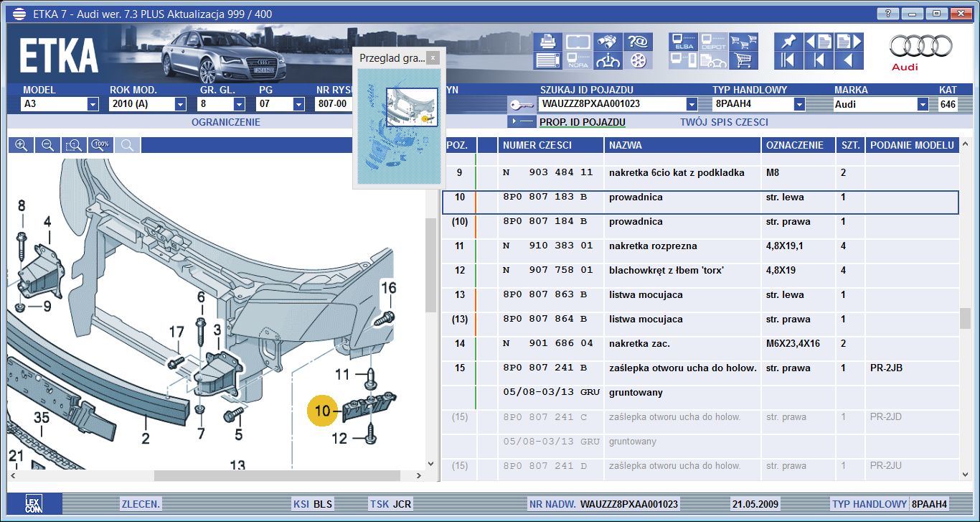Click the NAZWA column header

[682, 145]
